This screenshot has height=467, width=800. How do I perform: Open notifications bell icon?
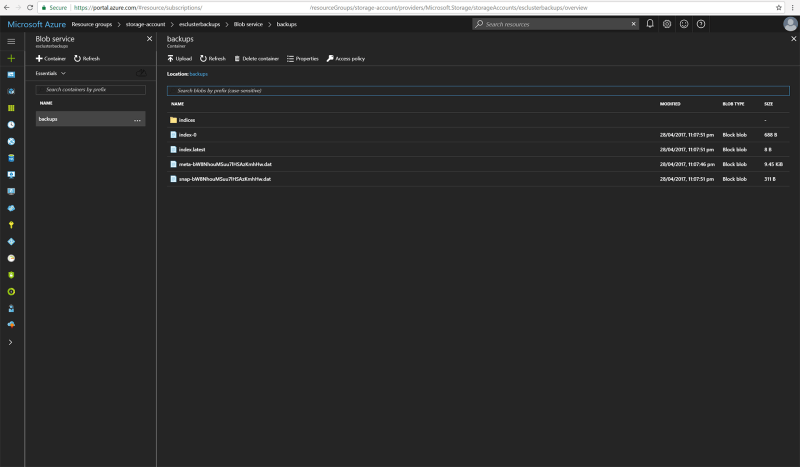click(x=650, y=24)
